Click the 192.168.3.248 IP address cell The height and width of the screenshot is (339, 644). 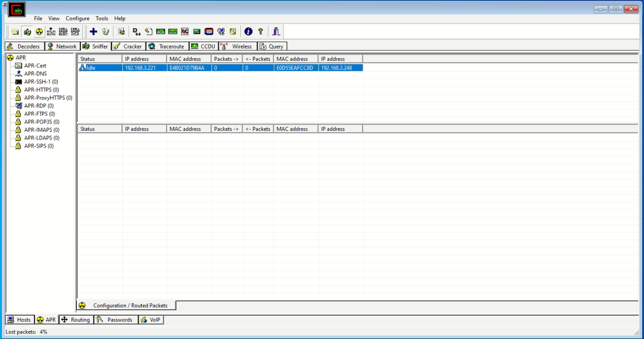pos(340,68)
